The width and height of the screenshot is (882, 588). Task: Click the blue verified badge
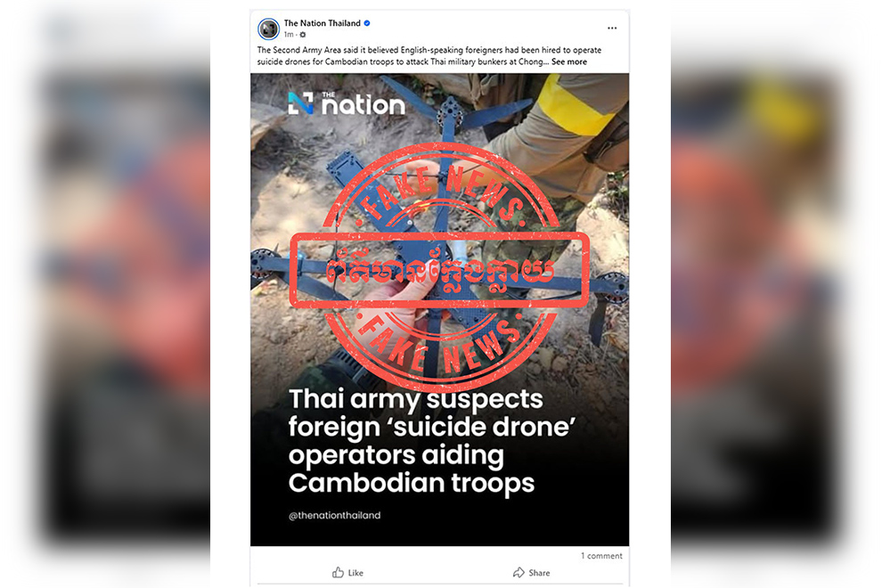point(367,23)
